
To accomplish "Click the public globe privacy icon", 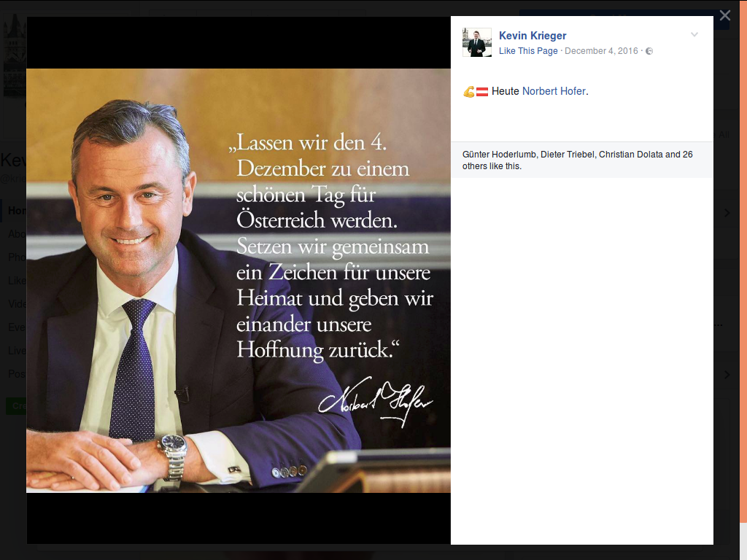I will coord(649,51).
